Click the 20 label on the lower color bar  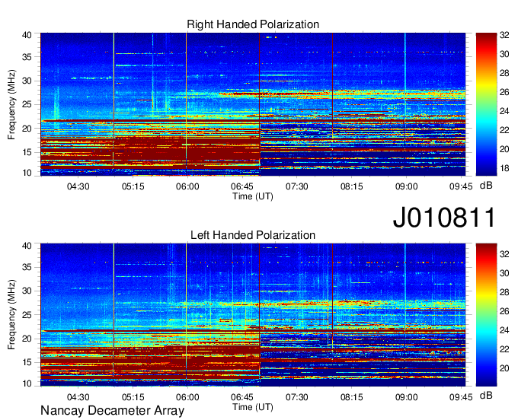(504, 368)
